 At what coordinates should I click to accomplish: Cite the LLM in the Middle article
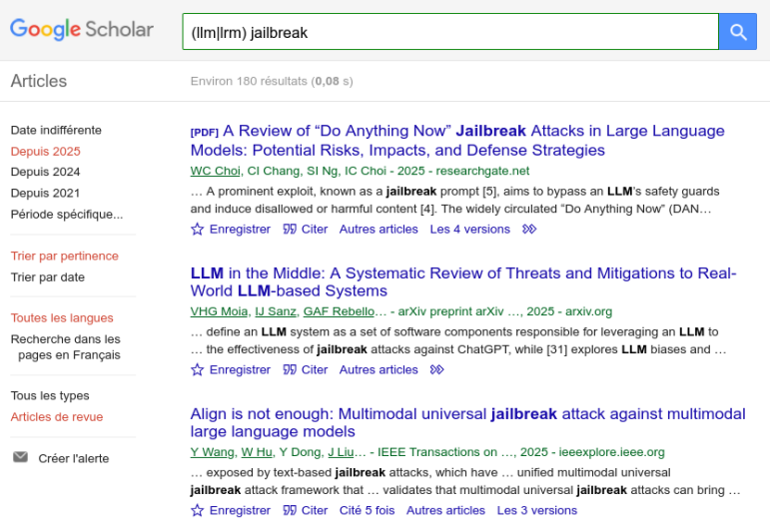tap(290, 370)
